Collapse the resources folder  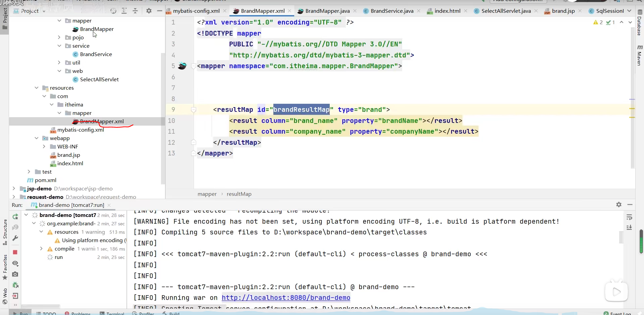(37, 88)
